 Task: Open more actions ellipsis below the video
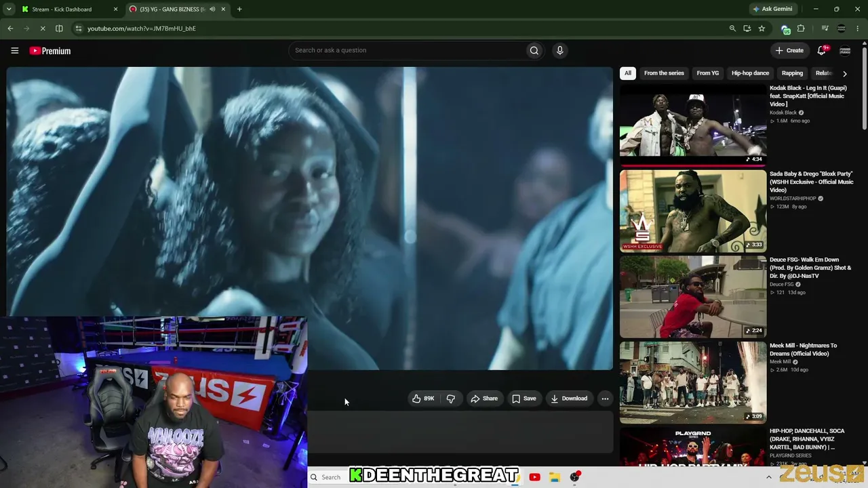(x=605, y=399)
